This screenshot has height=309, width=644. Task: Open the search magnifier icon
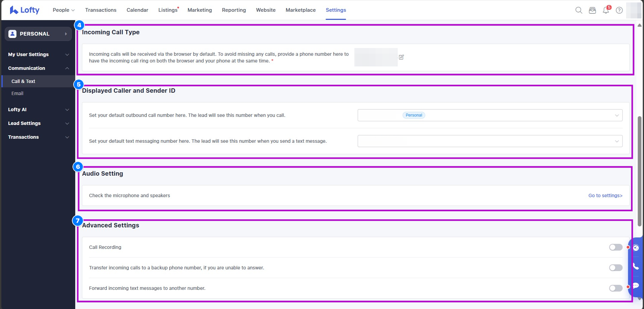(x=579, y=10)
